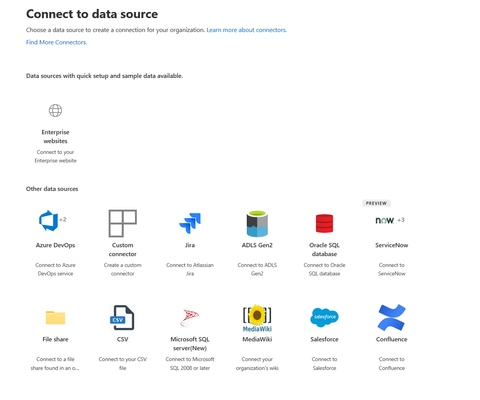480x400 pixels.
Task: Select the File share folder icon
Action: coord(55,317)
